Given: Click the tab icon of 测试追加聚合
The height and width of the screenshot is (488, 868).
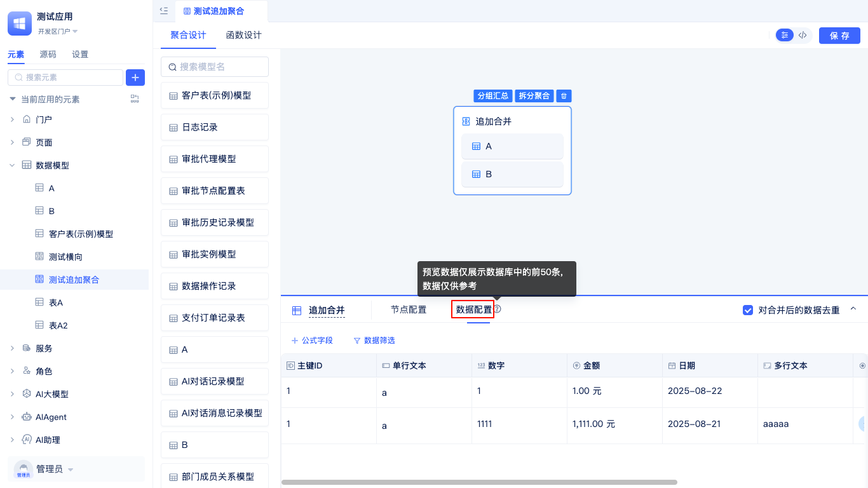Looking at the screenshot, I should click(x=187, y=11).
